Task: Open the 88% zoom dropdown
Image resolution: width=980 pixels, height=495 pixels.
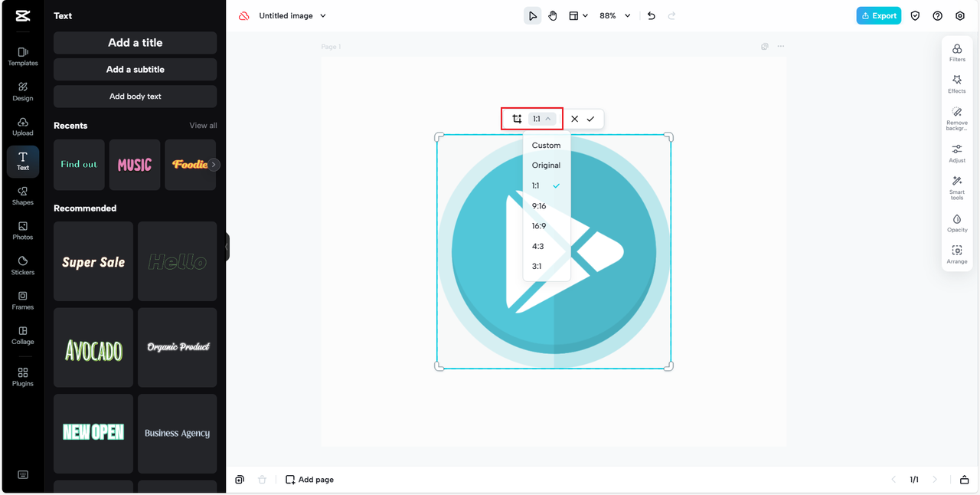Action: [x=615, y=15]
